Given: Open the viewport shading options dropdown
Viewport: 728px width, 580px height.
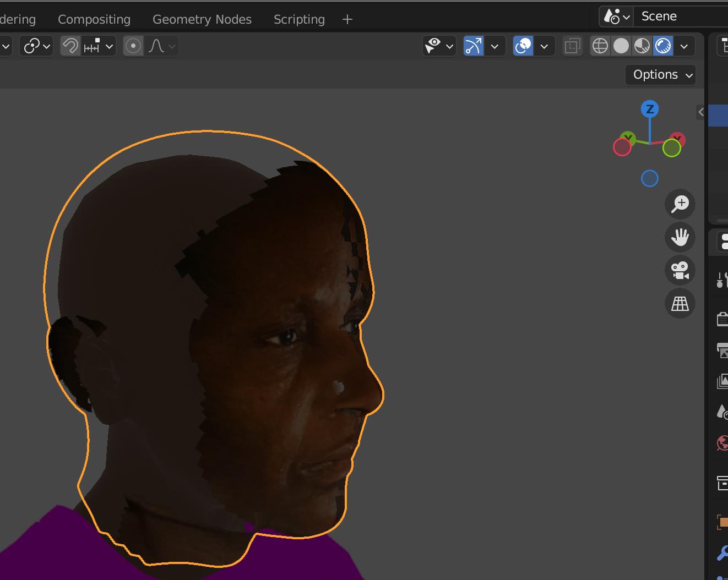Looking at the screenshot, I should tap(684, 46).
